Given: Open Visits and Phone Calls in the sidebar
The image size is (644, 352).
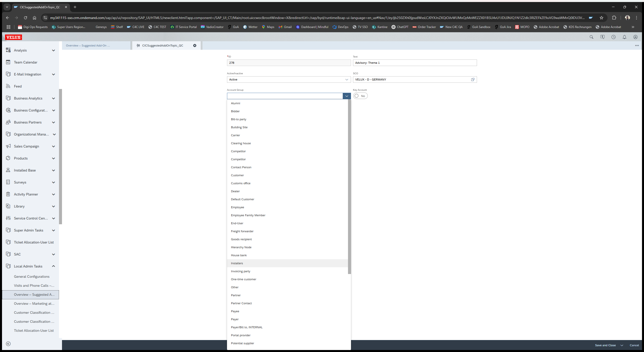Looking at the screenshot, I should tap(34, 285).
